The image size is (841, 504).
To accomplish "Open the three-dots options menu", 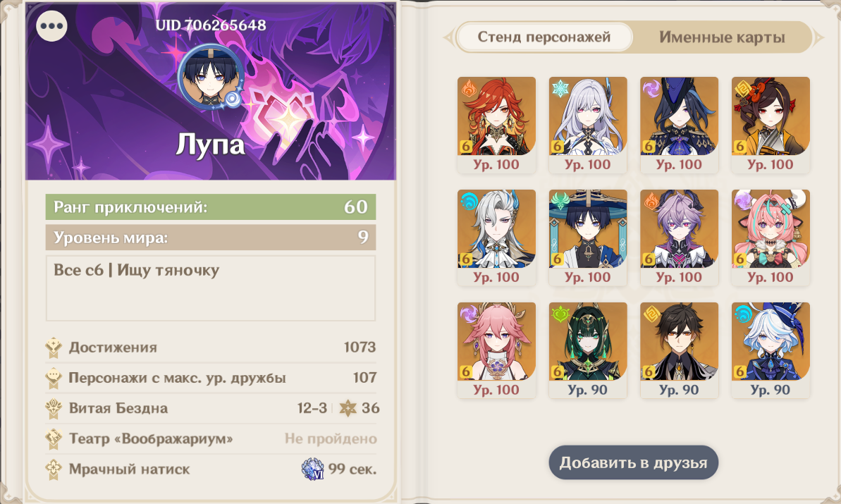I will 51,26.
